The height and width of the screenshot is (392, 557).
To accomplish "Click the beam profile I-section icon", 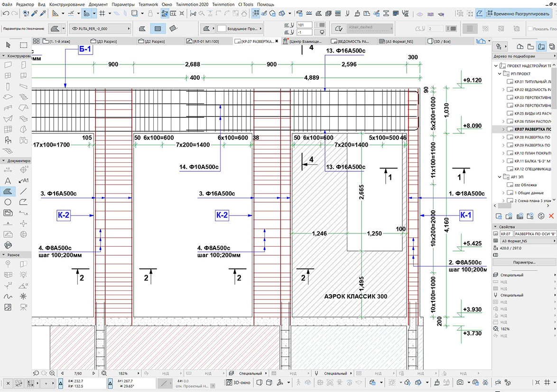I will tap(386, 13).
